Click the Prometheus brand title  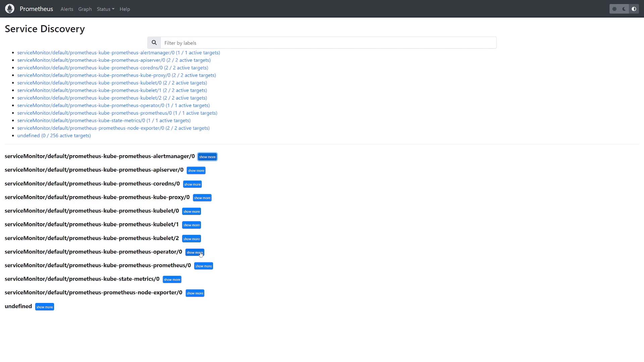click(36, 9)
